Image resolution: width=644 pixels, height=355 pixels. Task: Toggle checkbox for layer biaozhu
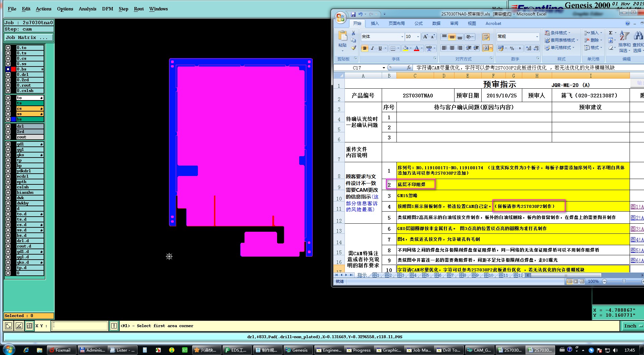8,192
